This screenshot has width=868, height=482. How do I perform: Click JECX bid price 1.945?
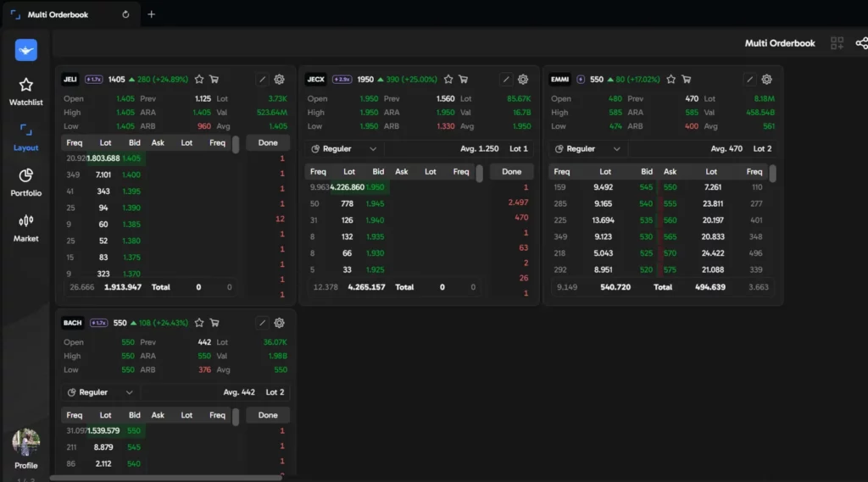coord(375,203)
